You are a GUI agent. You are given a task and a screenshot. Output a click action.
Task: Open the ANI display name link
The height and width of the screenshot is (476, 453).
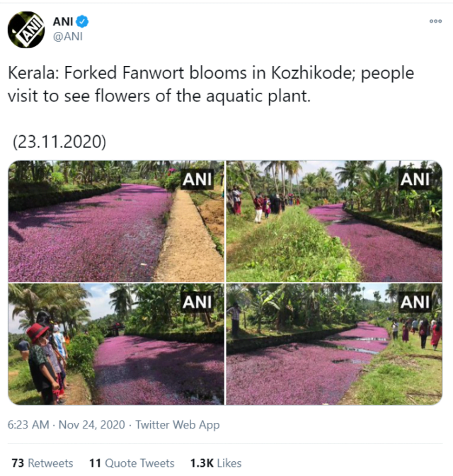click(63, 22)
